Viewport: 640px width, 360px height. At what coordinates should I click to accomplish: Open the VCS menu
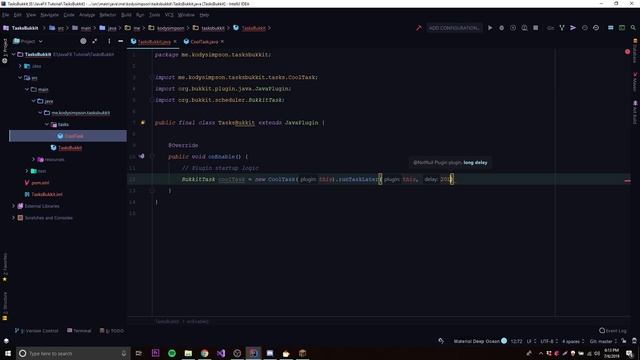click(169, 15)
